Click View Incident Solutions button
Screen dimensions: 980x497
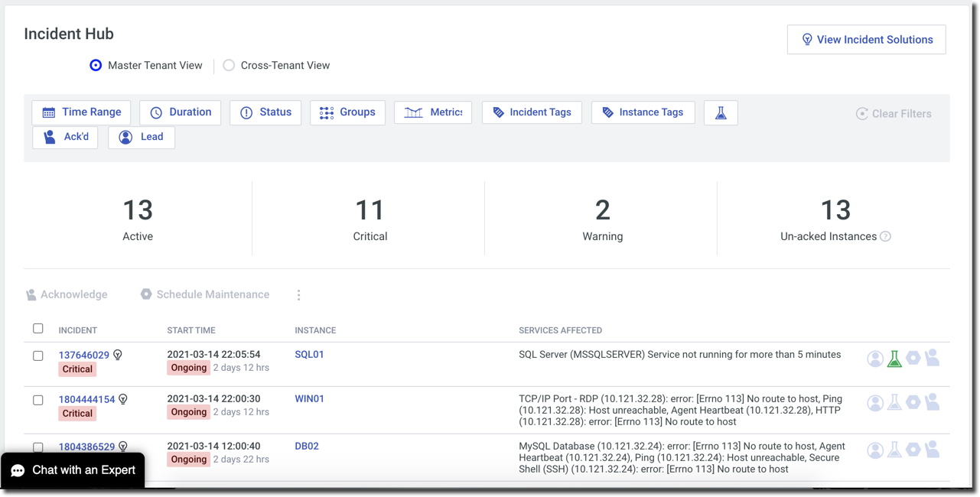[x=866, y=40]
